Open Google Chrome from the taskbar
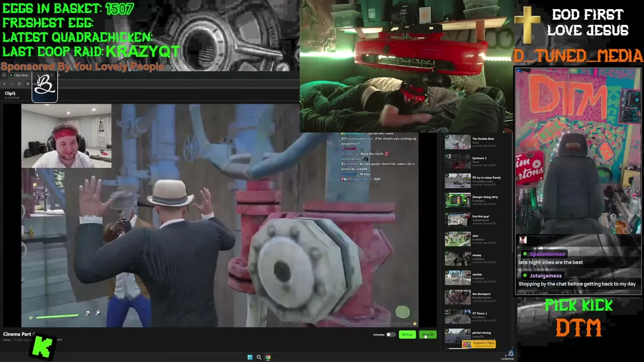 [x=268, y=357]
